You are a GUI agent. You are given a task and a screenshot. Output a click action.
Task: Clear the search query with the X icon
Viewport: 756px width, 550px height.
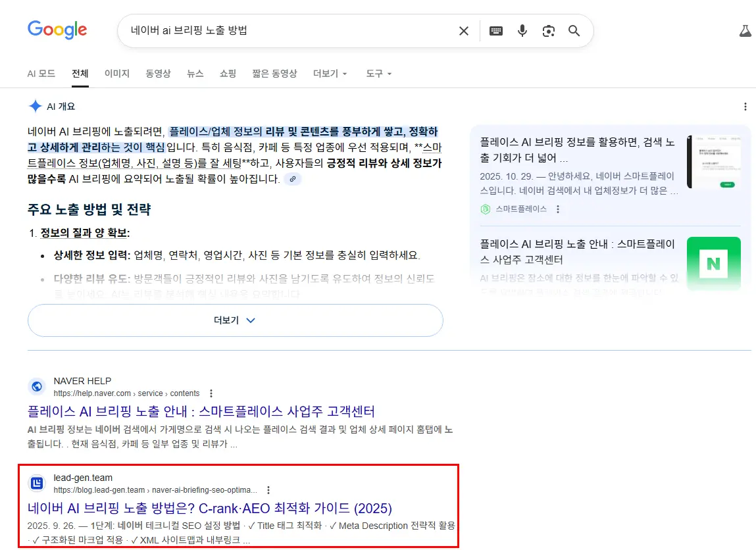[x=463, y=30]
